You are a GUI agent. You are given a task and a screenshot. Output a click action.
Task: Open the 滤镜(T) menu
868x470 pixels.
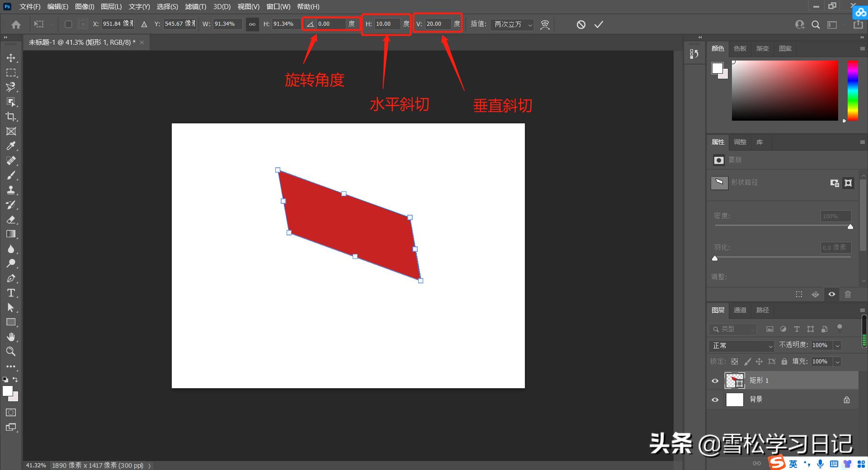pos(195,7)
